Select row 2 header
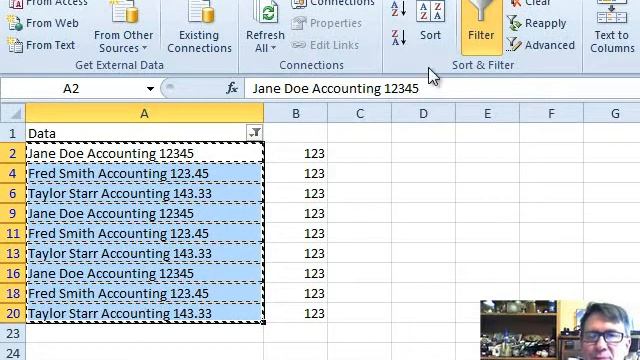This screenshot has height=360, width=640. (x=13, y=153)
